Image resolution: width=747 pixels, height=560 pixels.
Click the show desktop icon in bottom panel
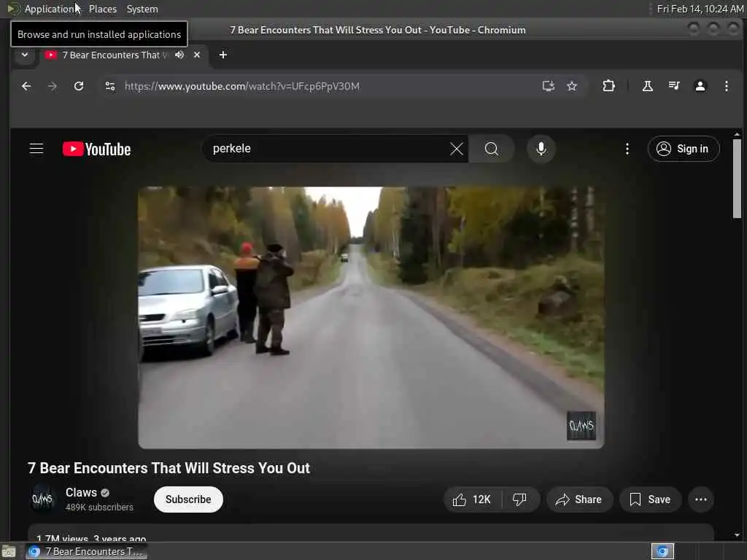click(9, 551)
